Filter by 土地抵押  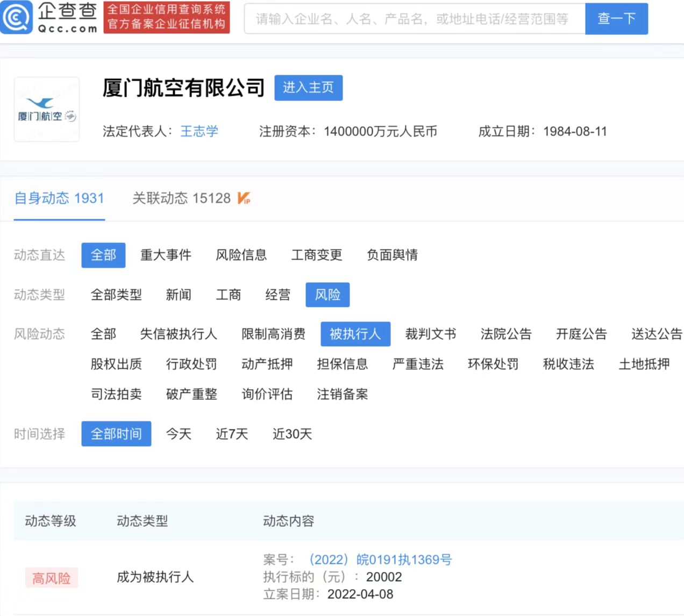644,364
